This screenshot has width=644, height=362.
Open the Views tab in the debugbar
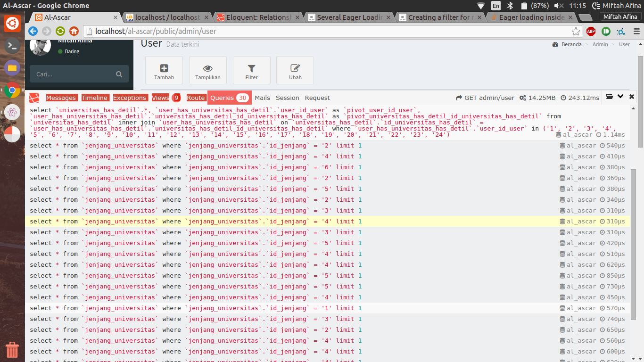166,98
